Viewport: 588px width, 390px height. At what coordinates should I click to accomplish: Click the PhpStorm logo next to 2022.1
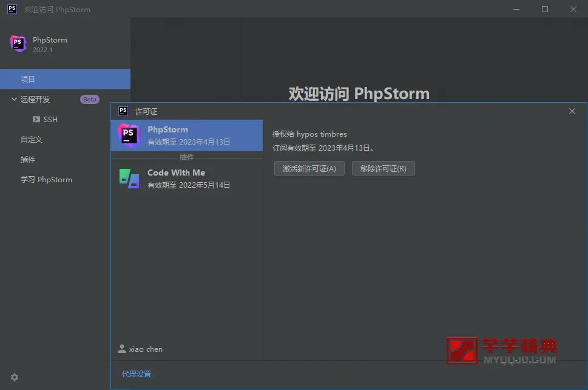tap(18, 44)
